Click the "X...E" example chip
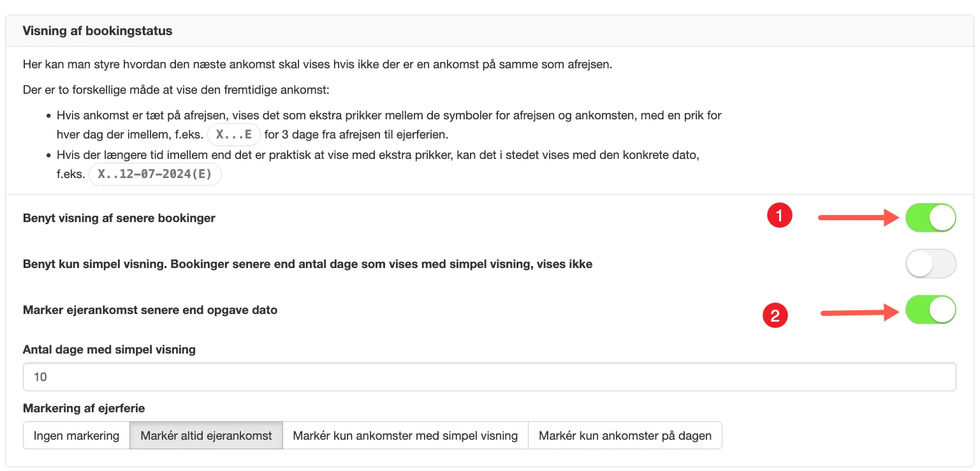Viewport: 980px width, 471px height. [233, 134]
